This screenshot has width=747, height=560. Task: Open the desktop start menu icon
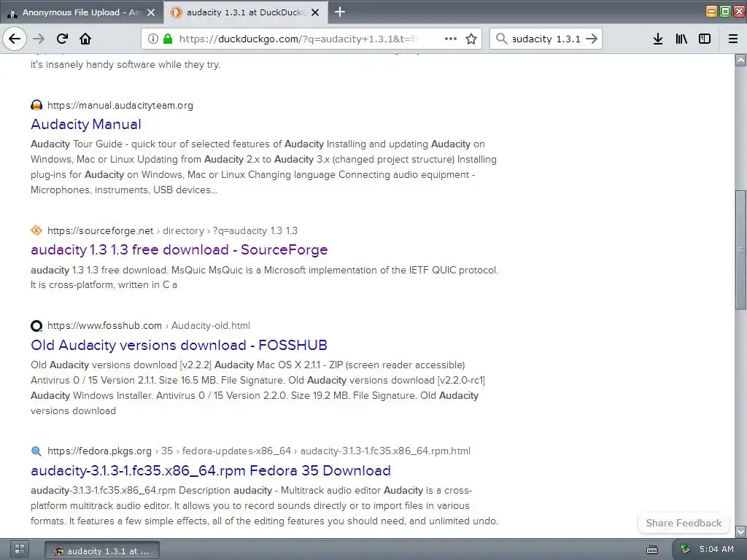pos(20,549)
